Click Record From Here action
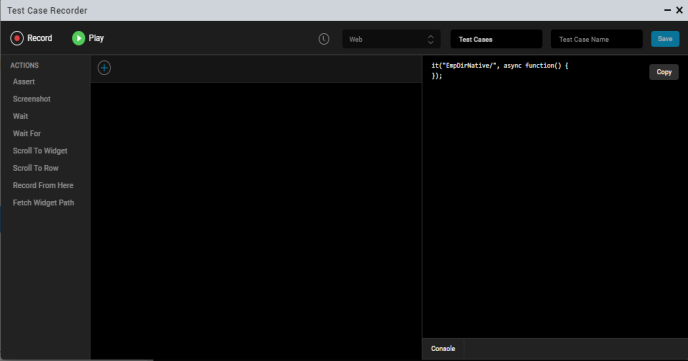The width and height of the screenshot is (688, 361). (43, 186)
